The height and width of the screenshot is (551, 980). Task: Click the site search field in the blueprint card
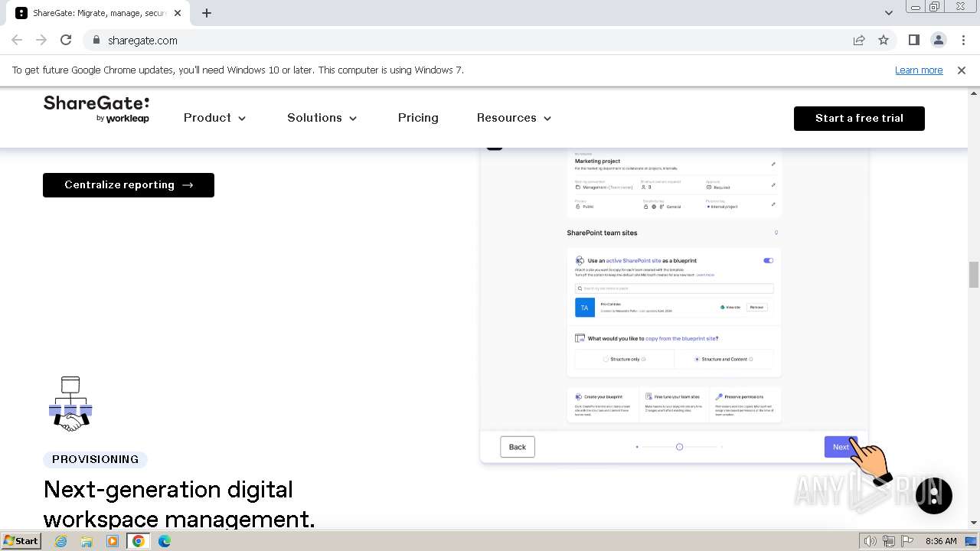pos(674,289)
